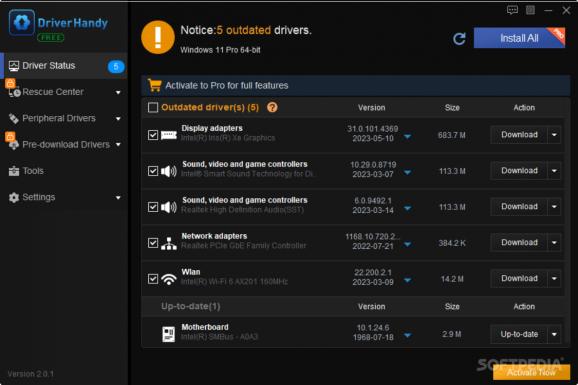The image size is (578, 385).
Task: Open version dropdown for Wlan 22.200.2.1
Action: pyautogui.click(x=407, y=280)
